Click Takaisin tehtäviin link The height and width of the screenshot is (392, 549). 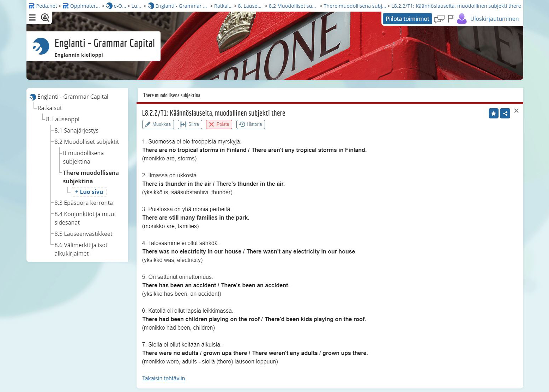coord(163,378)
